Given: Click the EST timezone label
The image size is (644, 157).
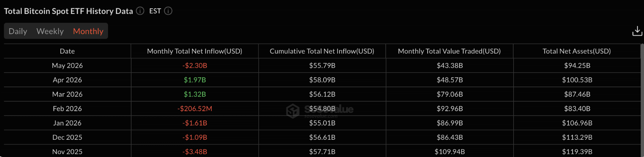Looking at the screenshot, I should coord(155,11).
